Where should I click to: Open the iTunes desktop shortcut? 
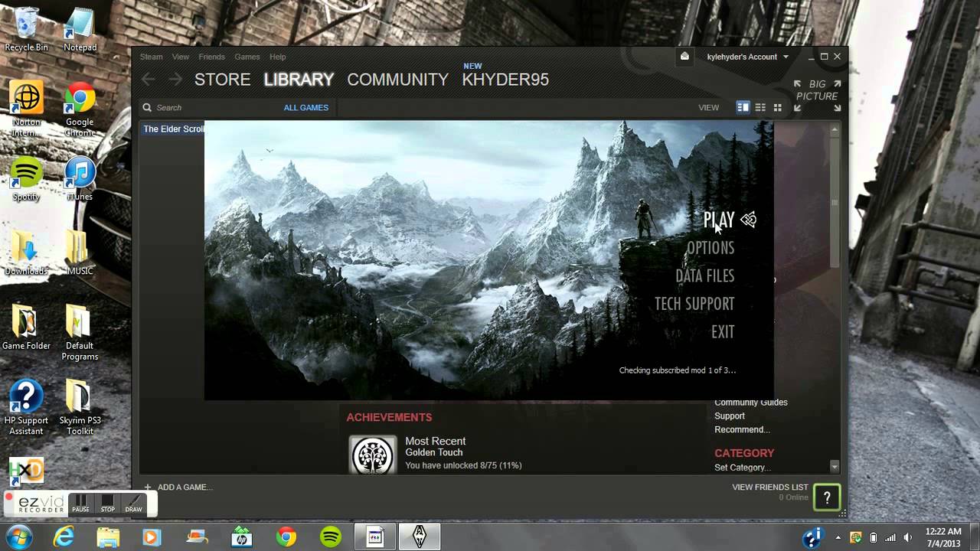[80, 179]
